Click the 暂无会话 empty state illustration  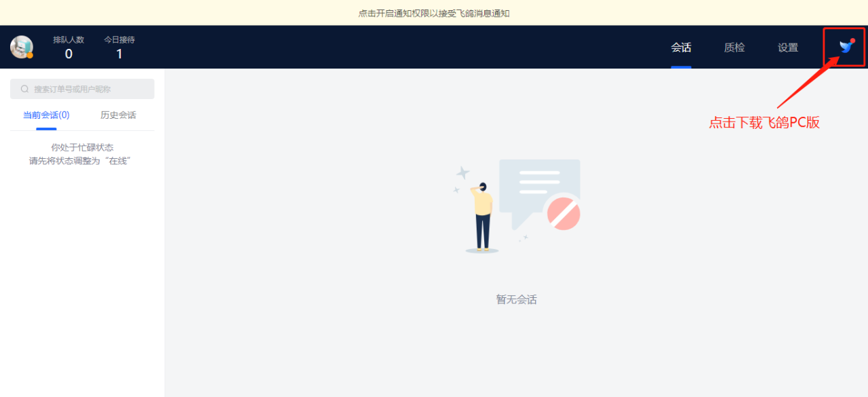pyautogui.click(x=516, y=204)
